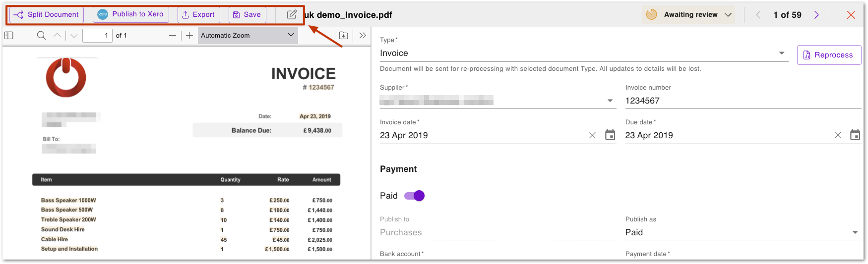Expand the Publish as Paid dropdown

coord(742,232)
